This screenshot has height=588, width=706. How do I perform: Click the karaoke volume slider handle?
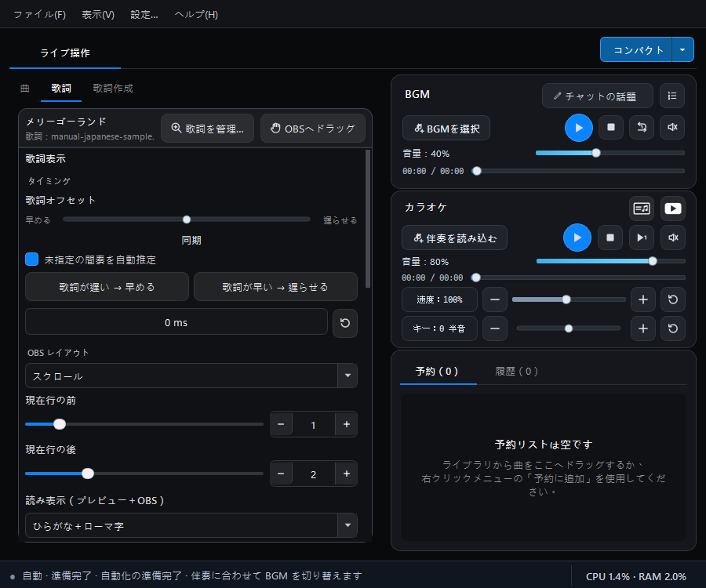click(x=653, y=261)
